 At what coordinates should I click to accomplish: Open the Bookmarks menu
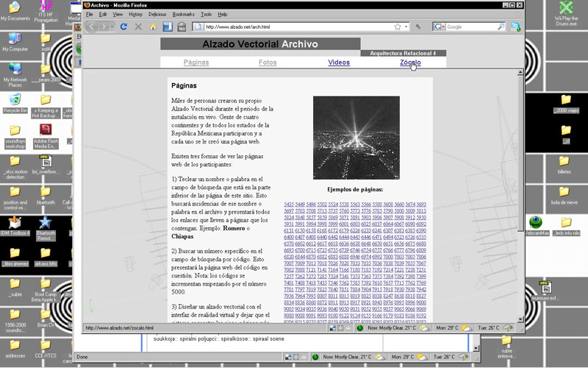pos(183,14)
